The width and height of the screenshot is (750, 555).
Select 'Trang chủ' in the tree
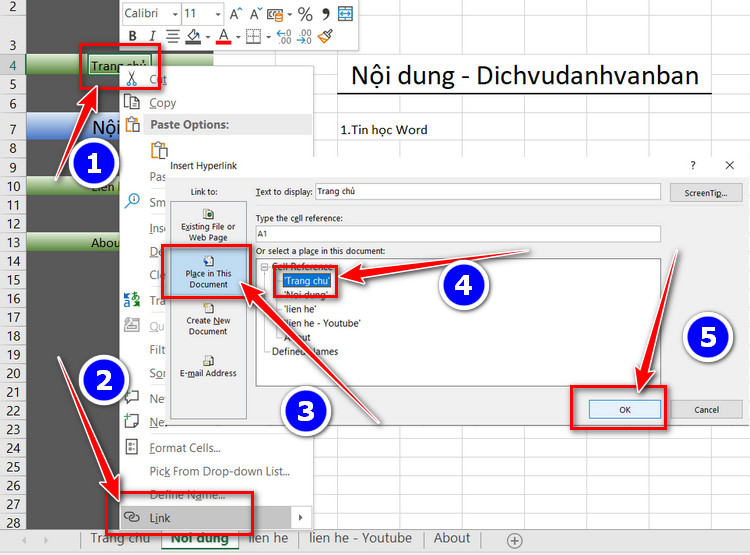tap(306, 281)
